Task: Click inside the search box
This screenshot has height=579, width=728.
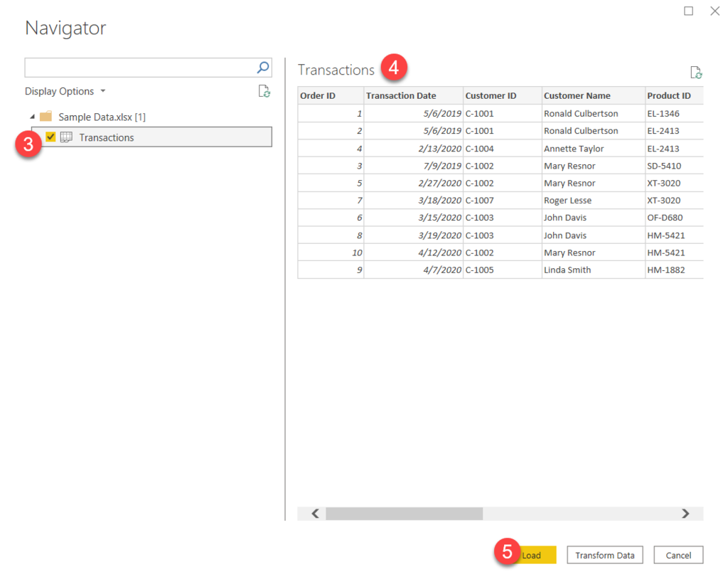Action: [142, 67]
